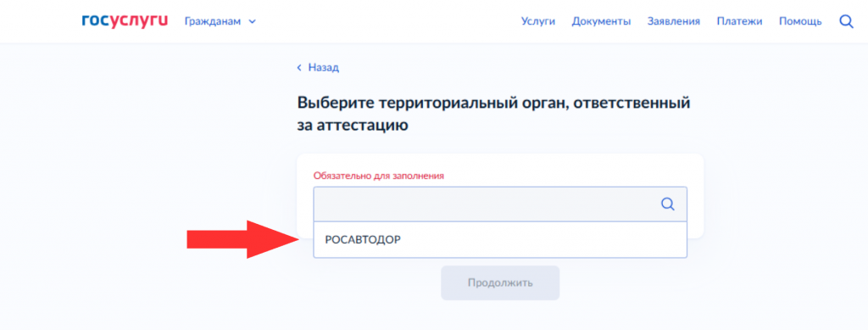Expand the Гражданам dropdown
The height and width of the screenshot is (330, 868).
click(220, 21)
